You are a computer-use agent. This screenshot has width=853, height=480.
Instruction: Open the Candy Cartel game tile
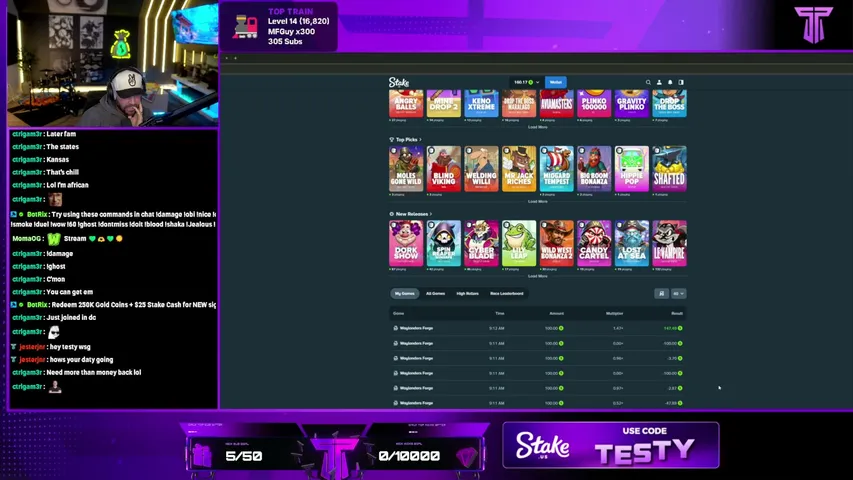(x=594, y=243)
